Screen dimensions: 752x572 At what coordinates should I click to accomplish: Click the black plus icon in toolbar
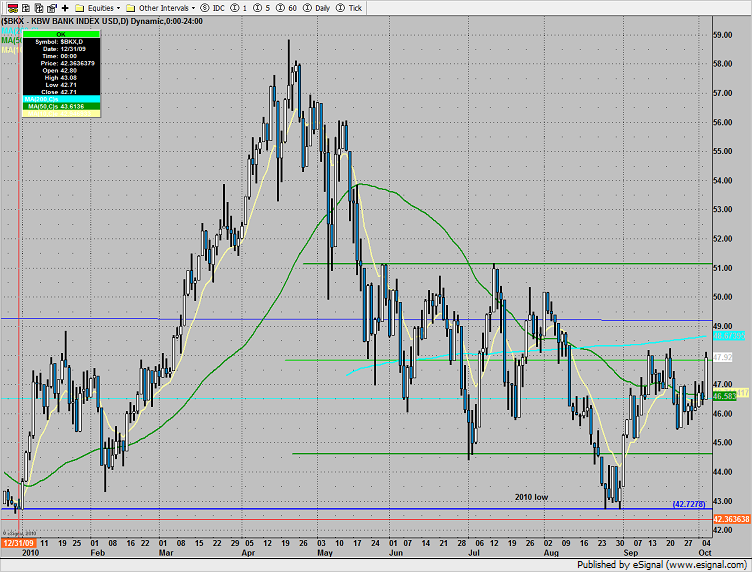(65, 6)
